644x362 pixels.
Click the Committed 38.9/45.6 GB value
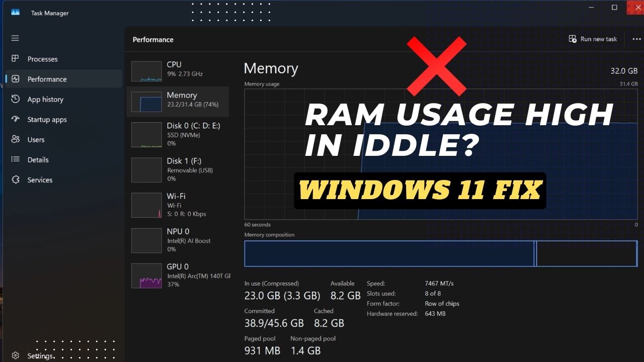pyautogui.click(x=274, y=323)
